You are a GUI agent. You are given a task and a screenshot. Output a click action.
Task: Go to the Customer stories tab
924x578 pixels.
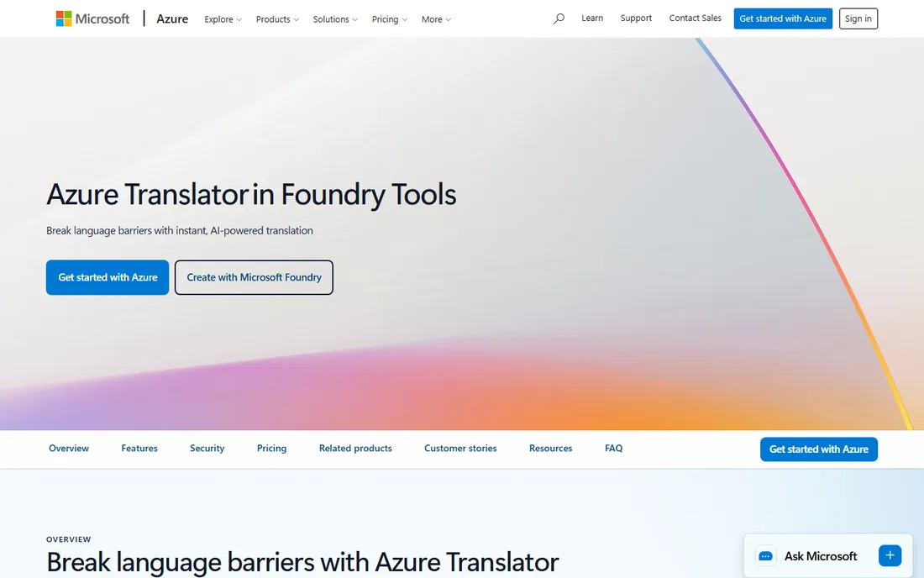460,449
